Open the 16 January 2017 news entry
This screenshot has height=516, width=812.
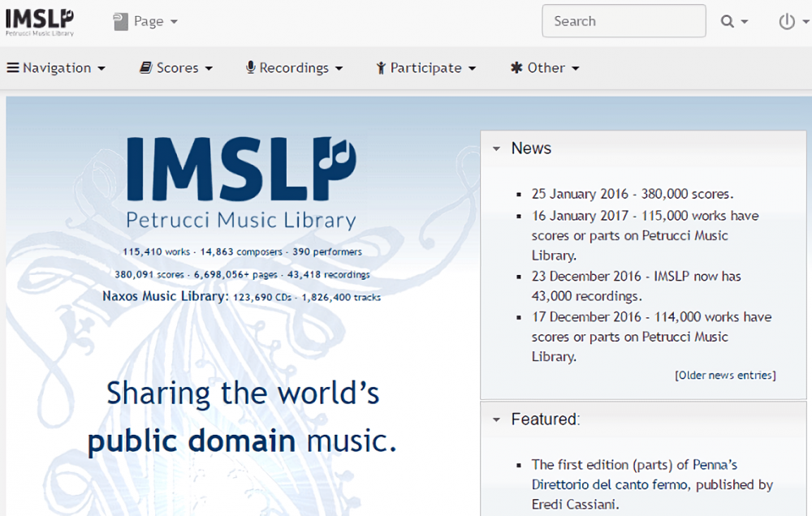[x=646, y=235]
